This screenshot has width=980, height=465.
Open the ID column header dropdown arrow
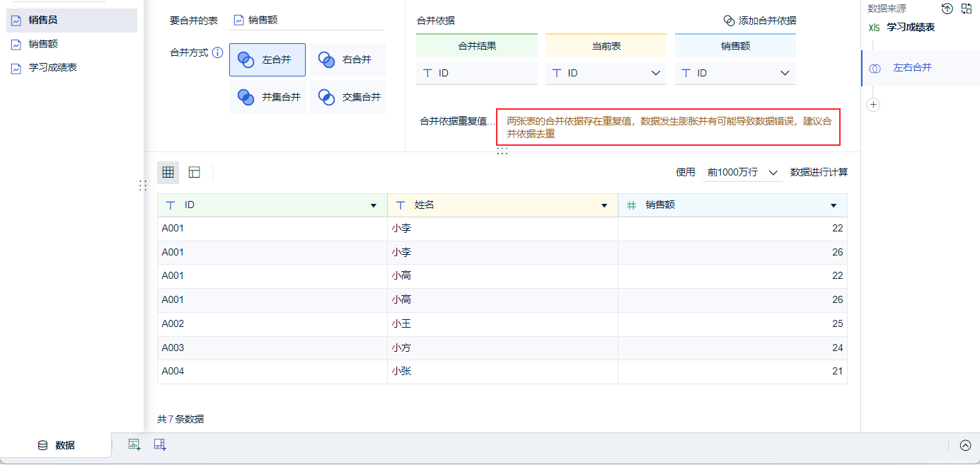[374, 205]
